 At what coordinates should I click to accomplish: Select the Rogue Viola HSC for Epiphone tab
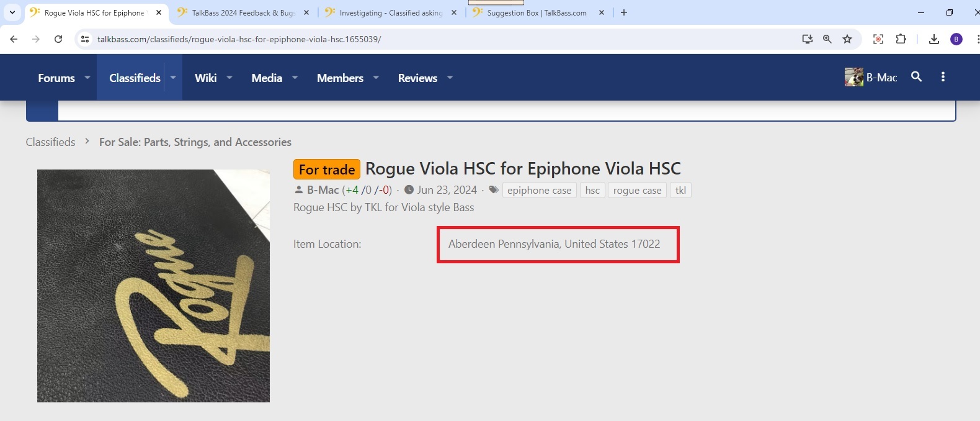94,12
